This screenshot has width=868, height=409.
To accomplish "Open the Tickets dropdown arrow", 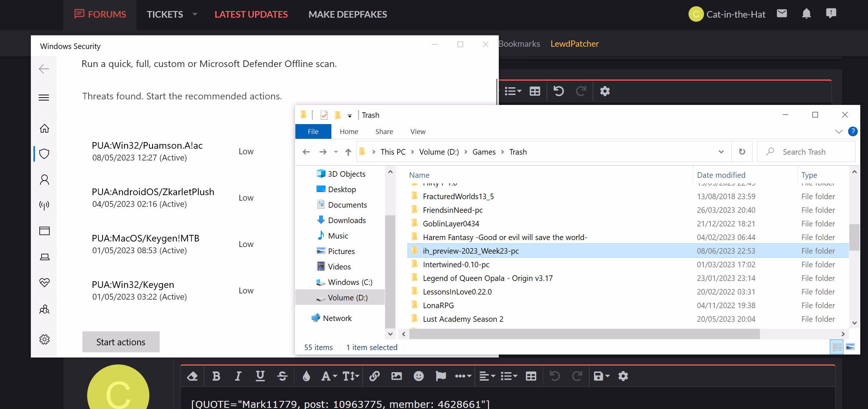I will point(195,14).
